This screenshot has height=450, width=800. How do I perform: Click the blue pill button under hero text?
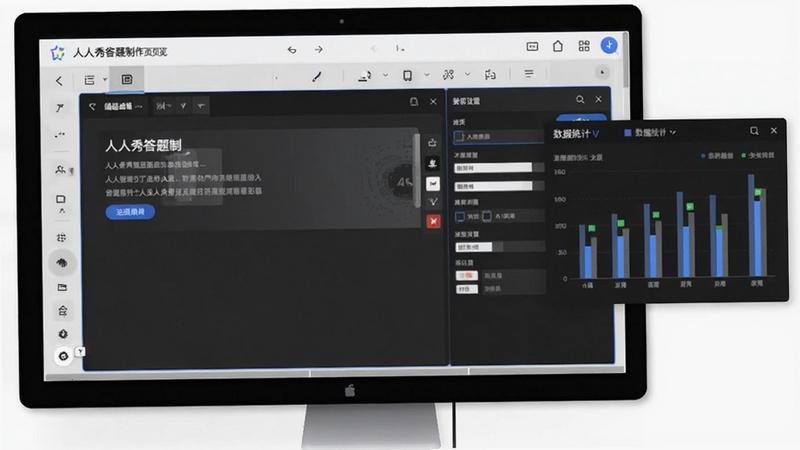click(x=130, y=212)
